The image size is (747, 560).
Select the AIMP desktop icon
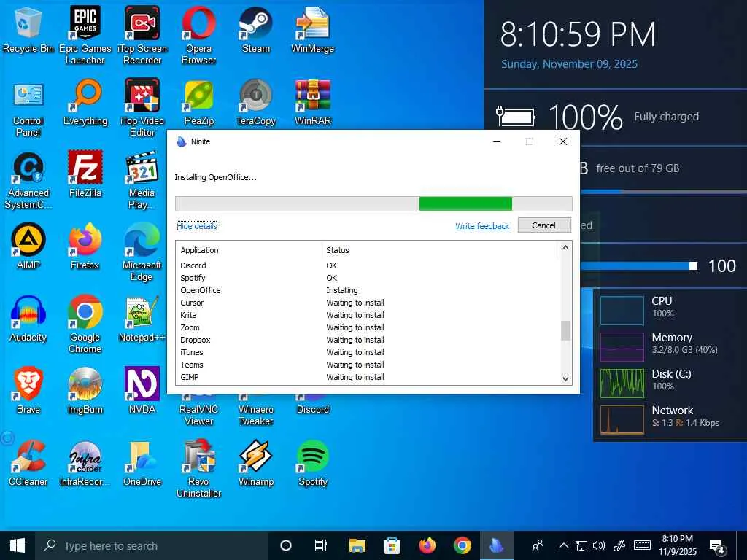click(x=28, y=246)
